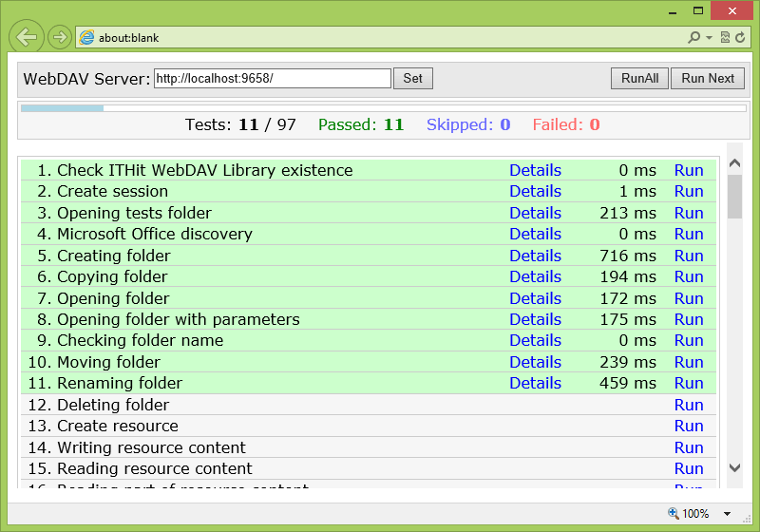Run the Moving folder test
760x532 pixels.
689,362
